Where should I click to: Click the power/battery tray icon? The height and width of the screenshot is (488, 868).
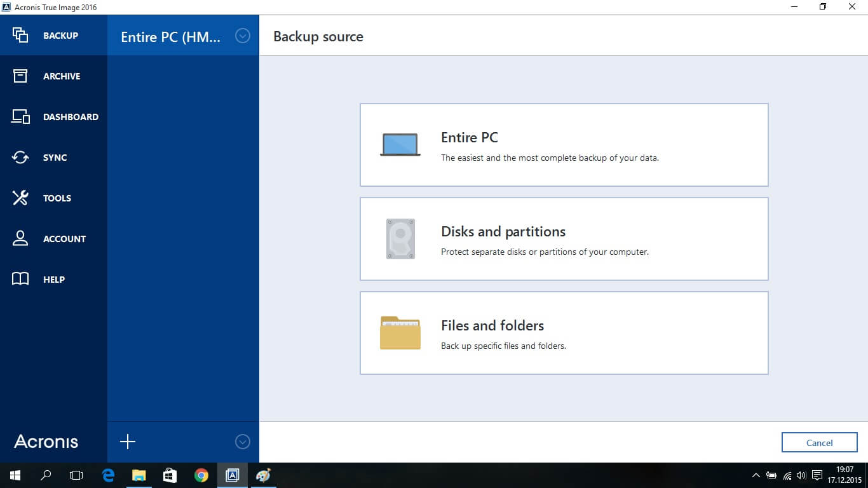(x=771, y=475)
